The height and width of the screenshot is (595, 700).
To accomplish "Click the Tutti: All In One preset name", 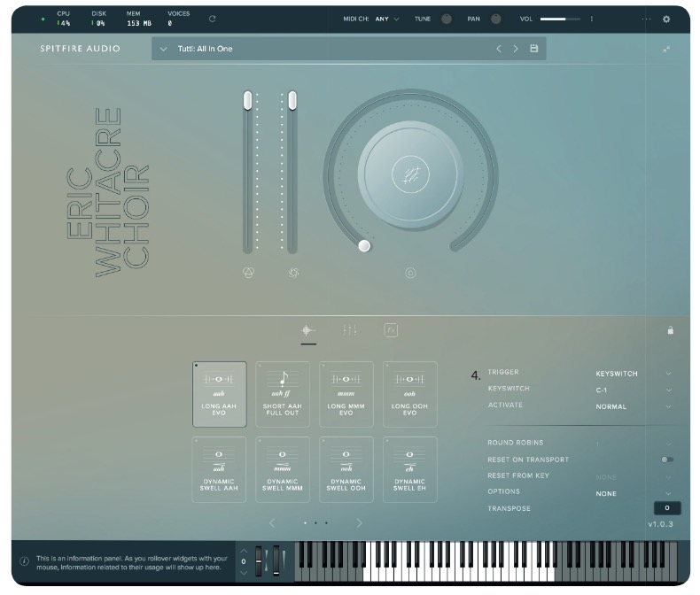I will point(205,49).
